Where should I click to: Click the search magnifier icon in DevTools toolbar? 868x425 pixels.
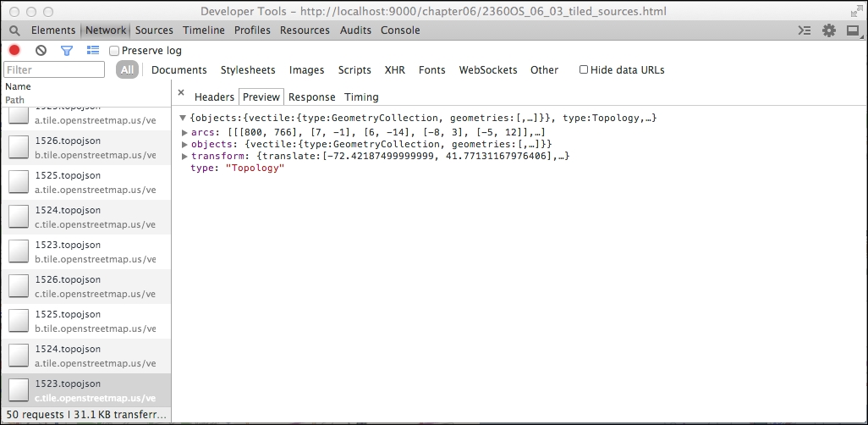click(x=14, y=30)
